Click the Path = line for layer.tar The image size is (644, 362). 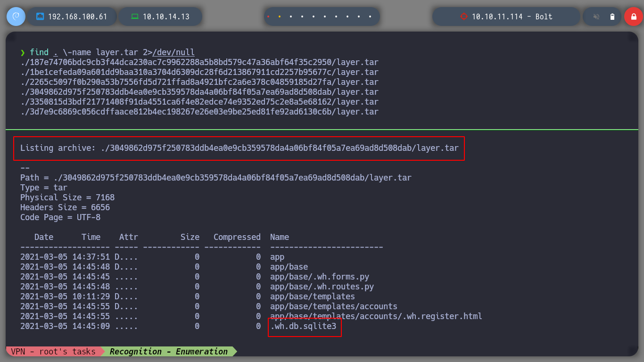click(x=216, y=178)
